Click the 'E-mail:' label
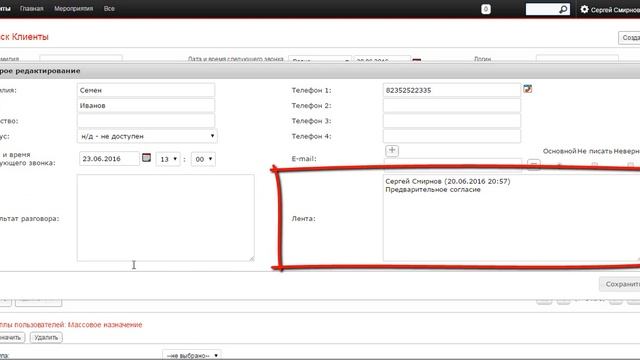640x360 pixels. click(x=304, y=159)
